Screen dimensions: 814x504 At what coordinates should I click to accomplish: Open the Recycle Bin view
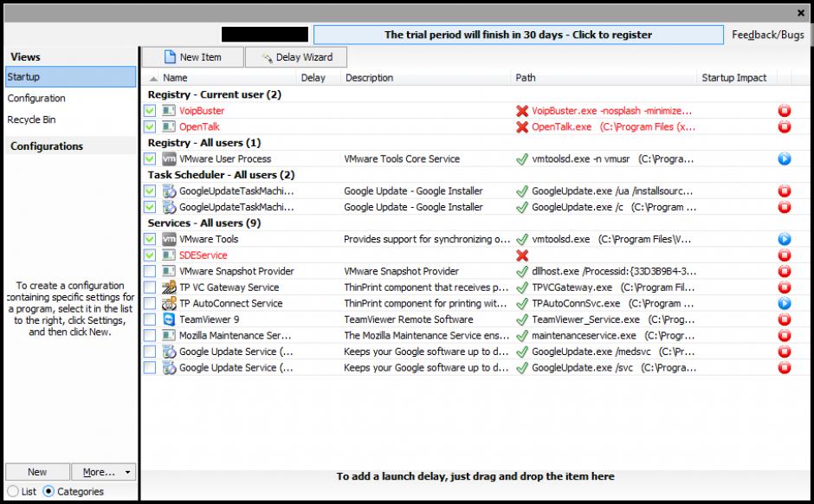[31, 120]
